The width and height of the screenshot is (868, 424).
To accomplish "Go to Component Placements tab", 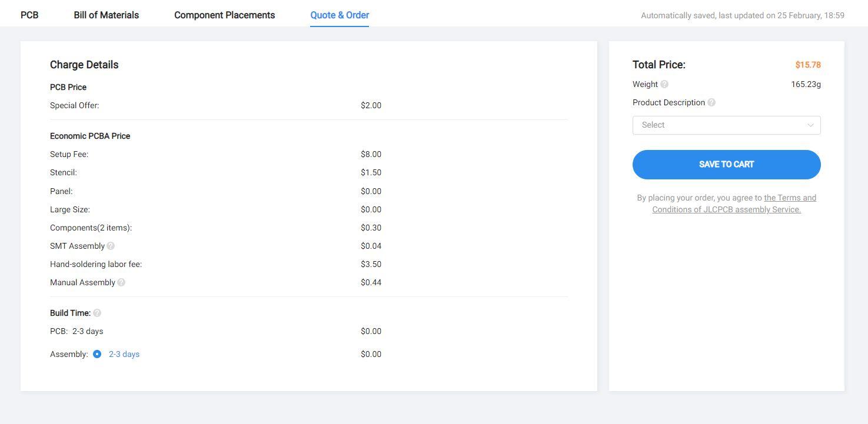I will 225,15.
